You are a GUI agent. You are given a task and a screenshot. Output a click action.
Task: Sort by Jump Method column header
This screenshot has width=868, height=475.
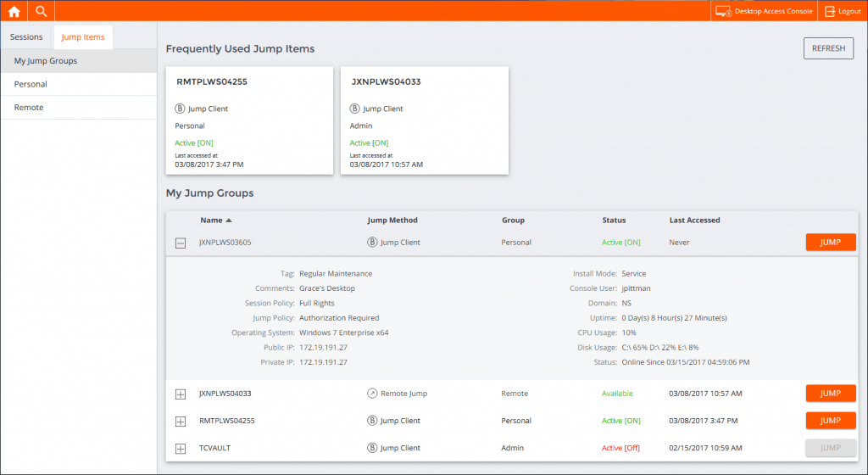pos(392,220)
